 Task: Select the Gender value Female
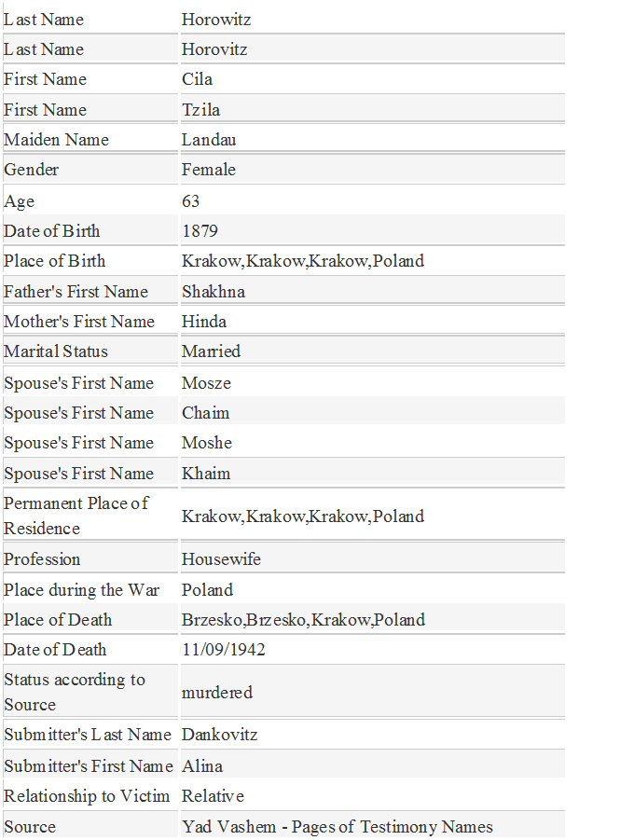[x=209, y=170]
